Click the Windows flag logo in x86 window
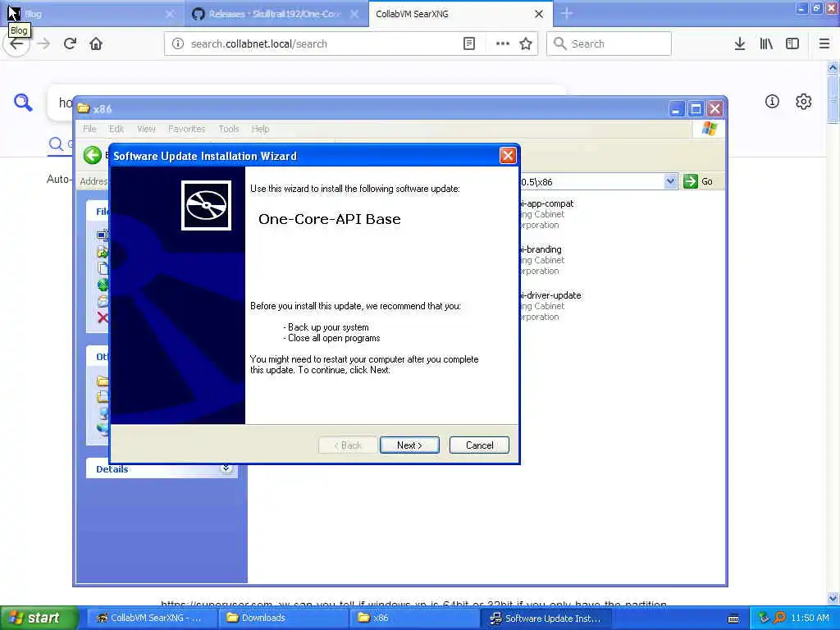The width and height of the screenshot is (840, 630). coord(709,129)
